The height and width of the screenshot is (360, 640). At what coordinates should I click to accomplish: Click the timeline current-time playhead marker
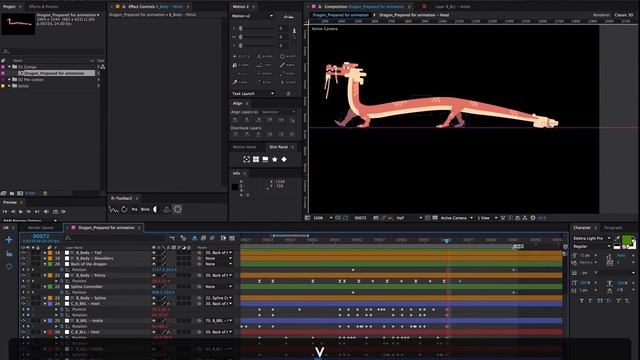coord(447,240)
